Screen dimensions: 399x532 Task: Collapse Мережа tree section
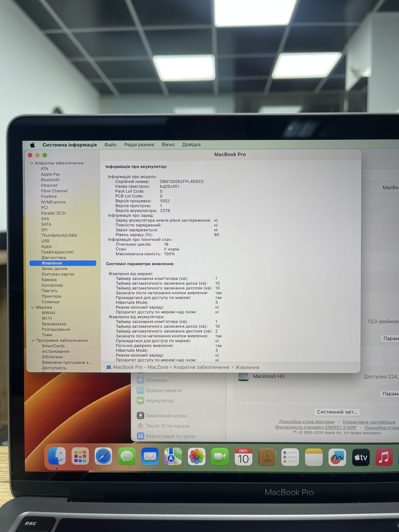click(x=32, y=307)
